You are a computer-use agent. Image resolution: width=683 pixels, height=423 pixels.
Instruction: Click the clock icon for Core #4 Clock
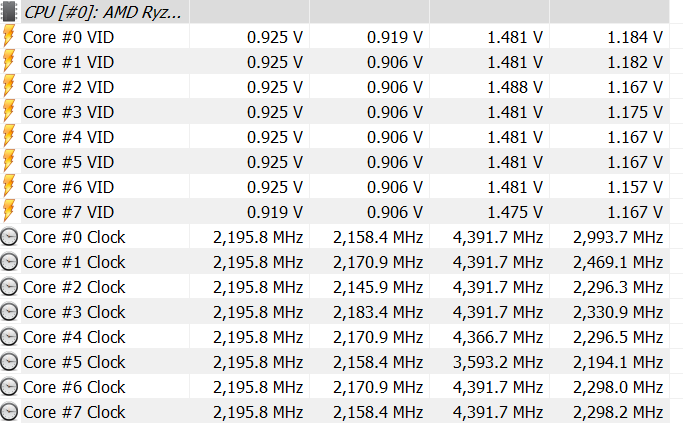[x=10, y=337]
